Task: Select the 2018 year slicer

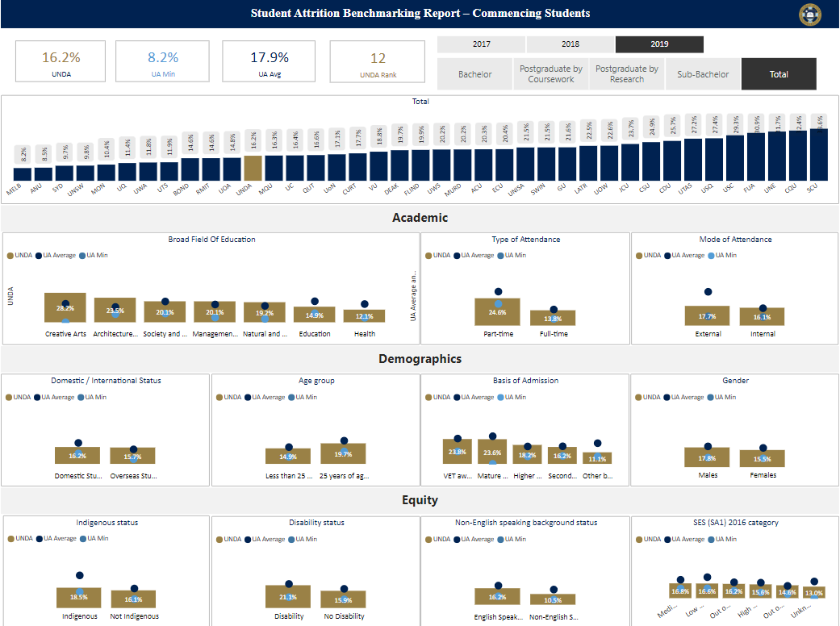Action: tap(570, 44)
